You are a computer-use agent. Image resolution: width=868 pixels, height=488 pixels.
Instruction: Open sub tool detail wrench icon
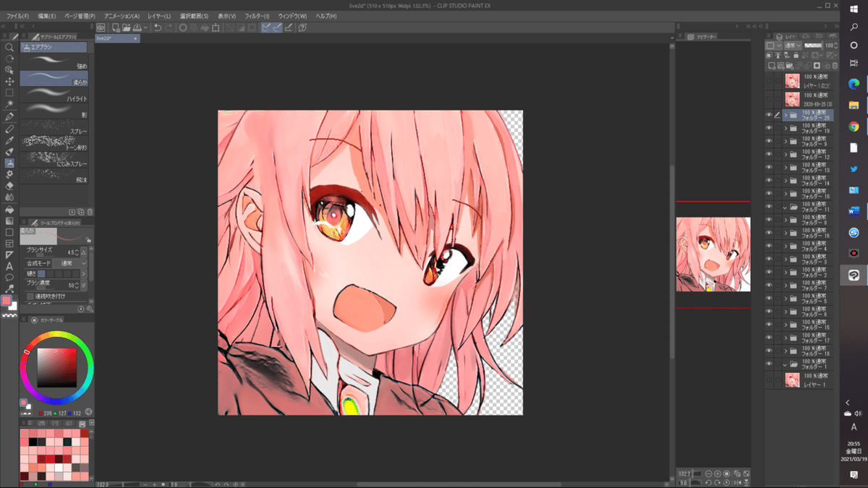tap(89, 309)
